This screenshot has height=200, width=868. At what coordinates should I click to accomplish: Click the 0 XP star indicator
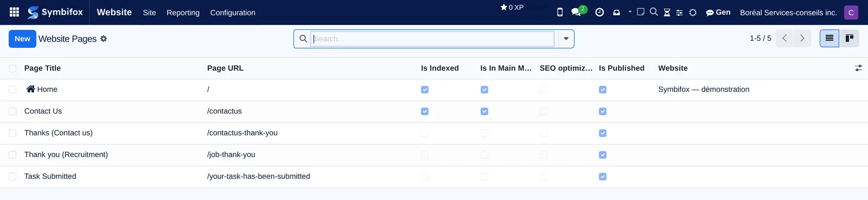512,8
